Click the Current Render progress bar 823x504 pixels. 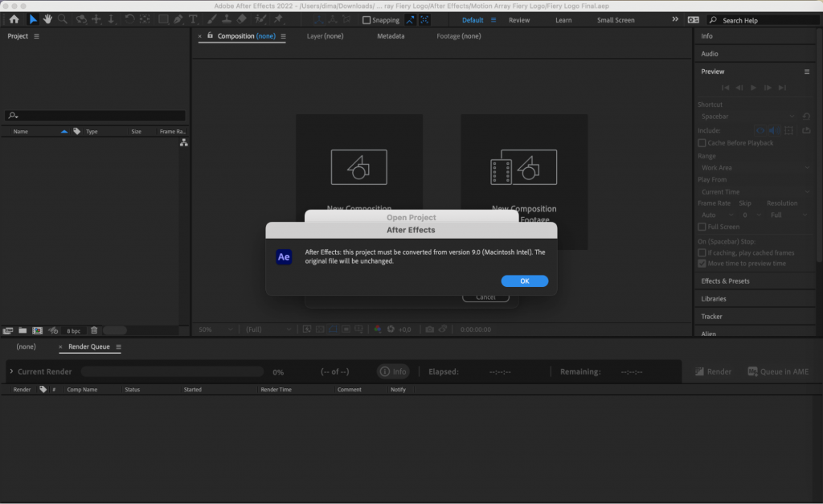171,371
